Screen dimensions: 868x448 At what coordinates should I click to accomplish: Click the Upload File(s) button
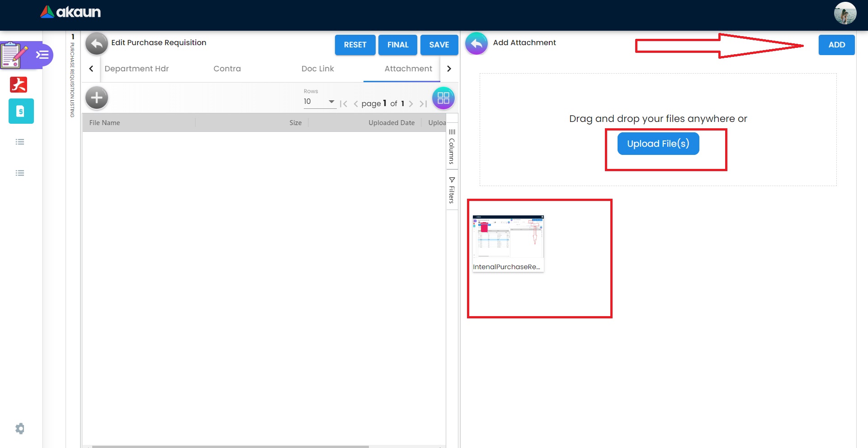pyautogui.click(x=658, y=144)
